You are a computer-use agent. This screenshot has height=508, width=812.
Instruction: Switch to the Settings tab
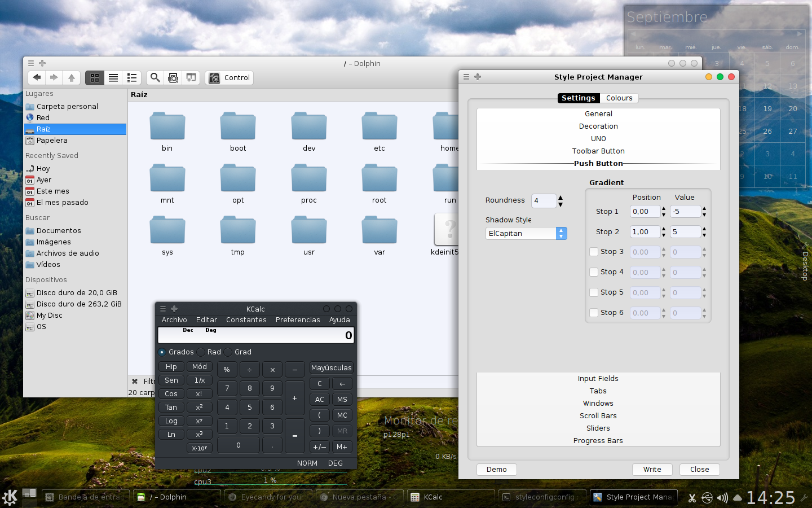click(x=578, y=98)
